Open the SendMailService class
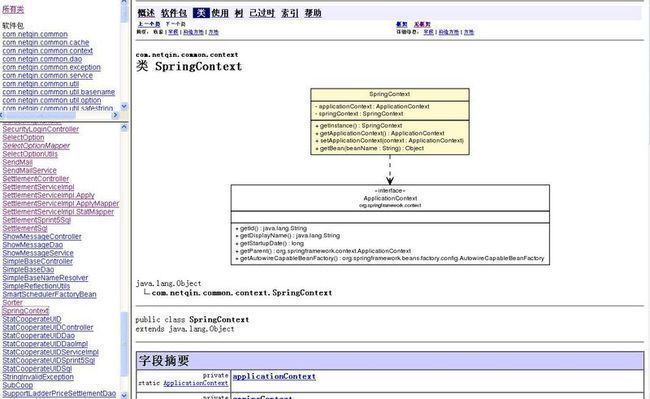 coord(29,171)
